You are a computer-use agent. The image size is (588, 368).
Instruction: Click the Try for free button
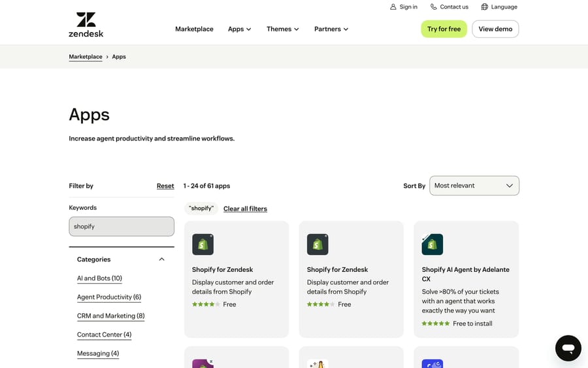(444, 29)
